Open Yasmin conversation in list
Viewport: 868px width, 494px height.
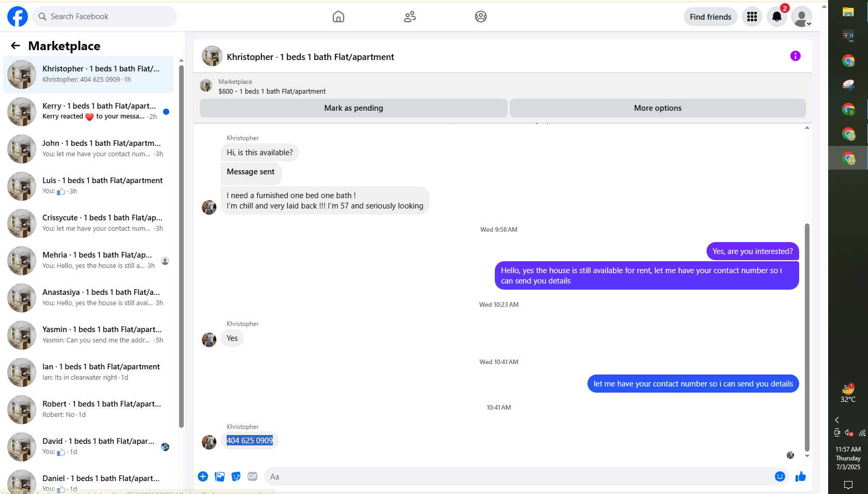pos(89,335)
